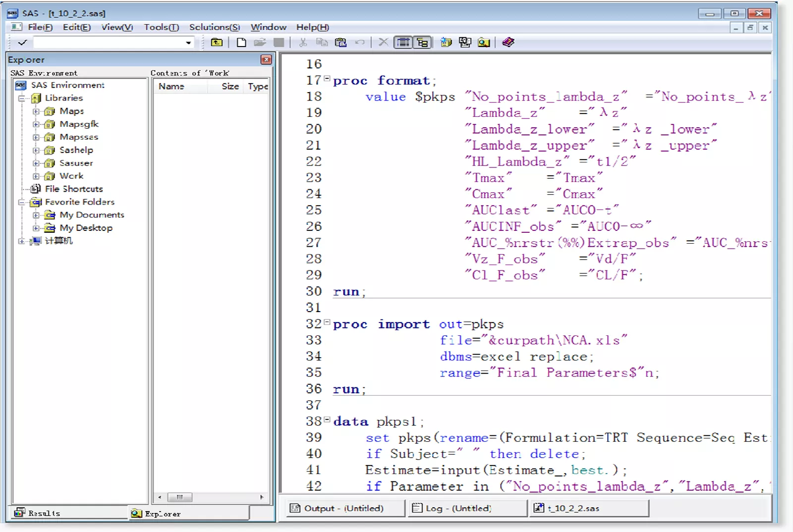Click the SAS Environment root icon
Image resolution: width=793 pixels, height=532 pixels.
click(x=20, y=85)
